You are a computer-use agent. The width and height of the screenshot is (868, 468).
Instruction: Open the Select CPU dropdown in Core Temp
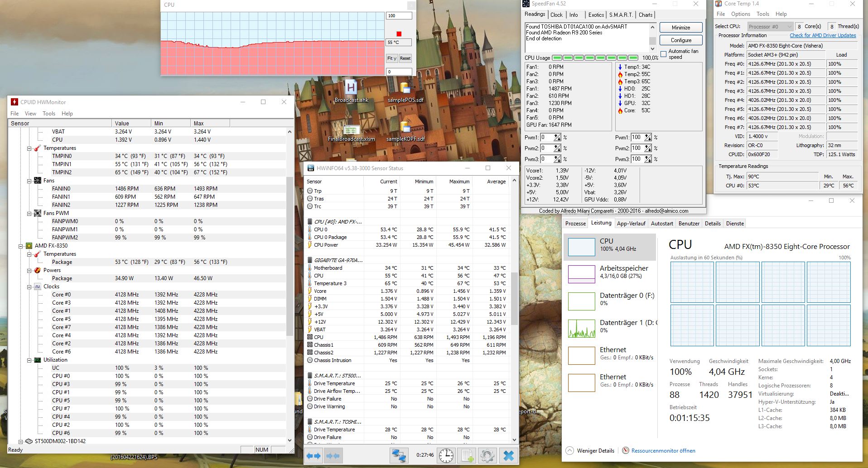[x=770, y=26]
